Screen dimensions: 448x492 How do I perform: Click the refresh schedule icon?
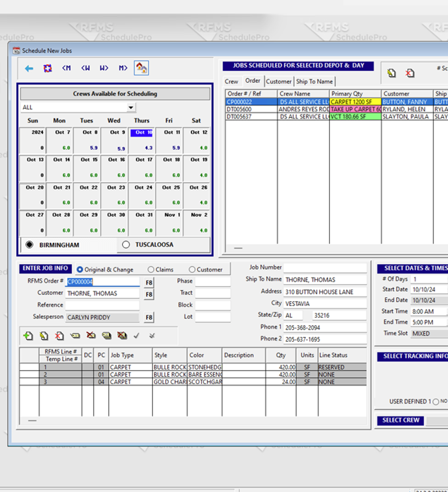[x=48, y=68]
